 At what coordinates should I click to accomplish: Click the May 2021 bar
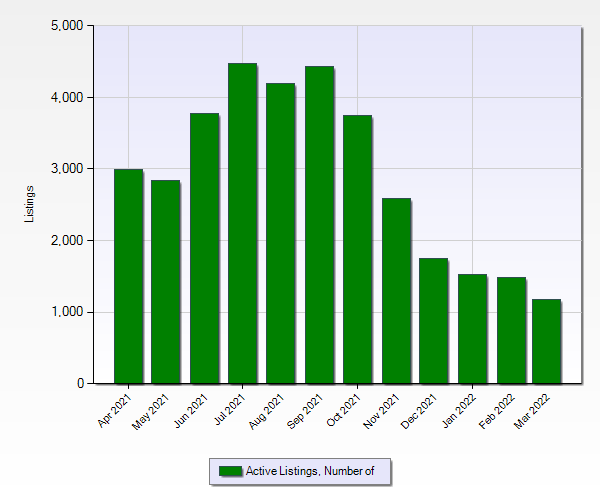166,282
